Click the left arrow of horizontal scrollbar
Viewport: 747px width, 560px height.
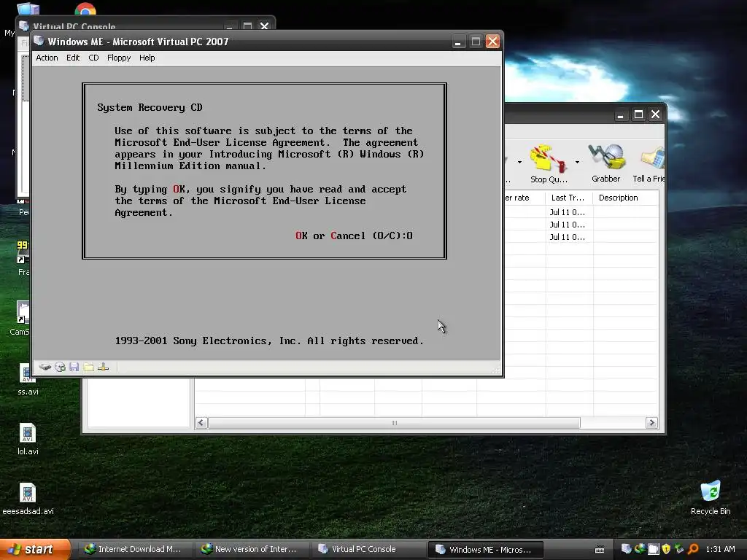[201, 423]
